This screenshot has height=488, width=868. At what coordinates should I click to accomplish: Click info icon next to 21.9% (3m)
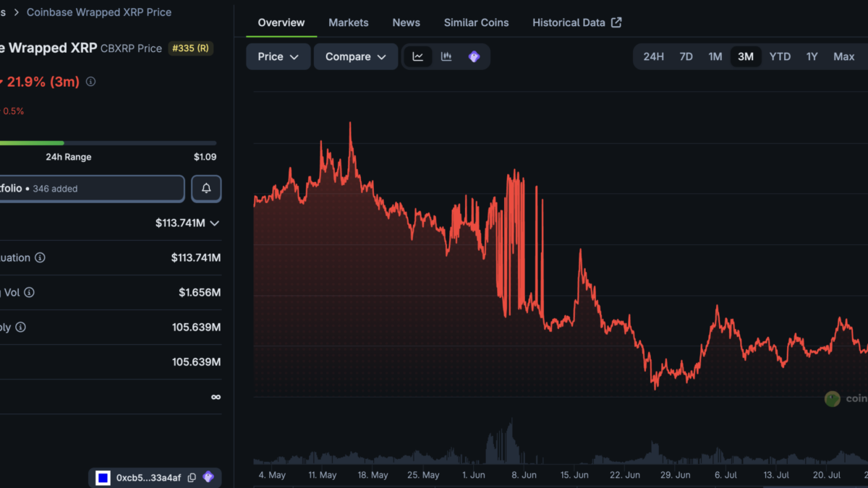pyautogui.click(x=90, y=82)
